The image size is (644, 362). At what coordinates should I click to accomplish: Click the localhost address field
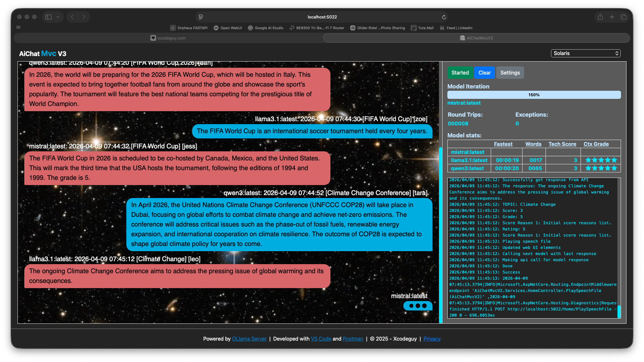(322, 17)
